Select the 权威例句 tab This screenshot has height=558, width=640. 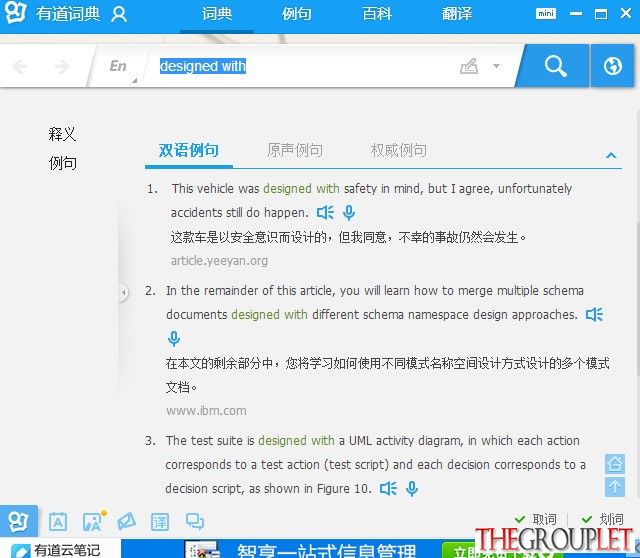point(399,150)
